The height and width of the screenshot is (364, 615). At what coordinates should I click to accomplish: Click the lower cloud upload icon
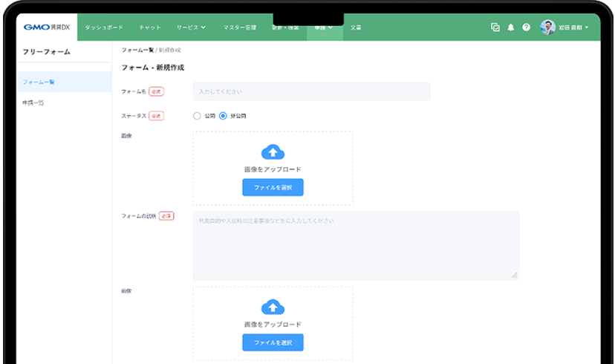[273, 307]
